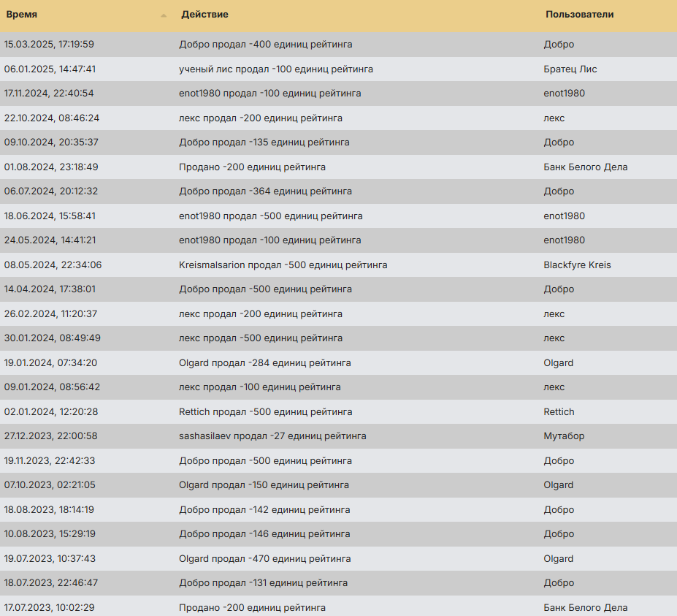677x616 pixels.
Task: Sort table by Действие column header
Action: point(204,15)
